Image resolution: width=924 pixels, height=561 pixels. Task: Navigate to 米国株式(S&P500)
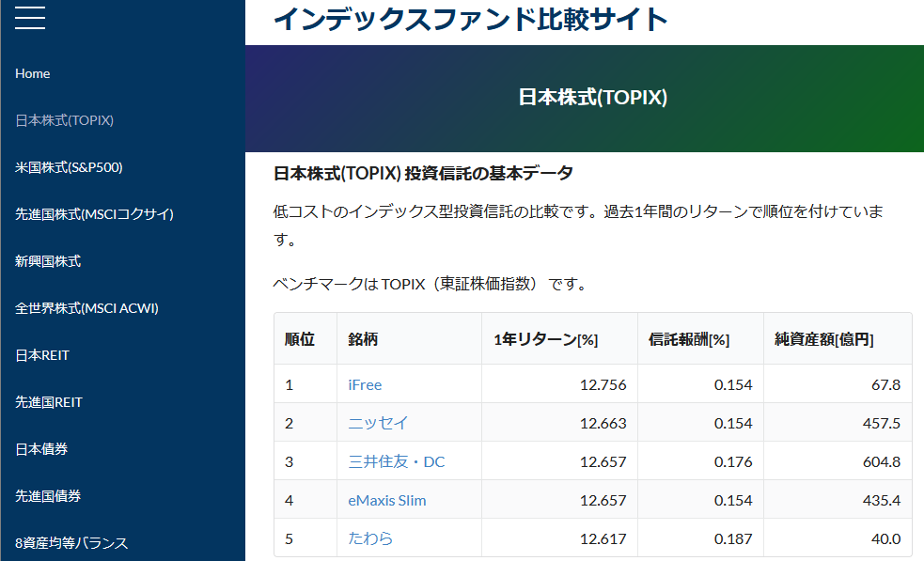point(70,167)
